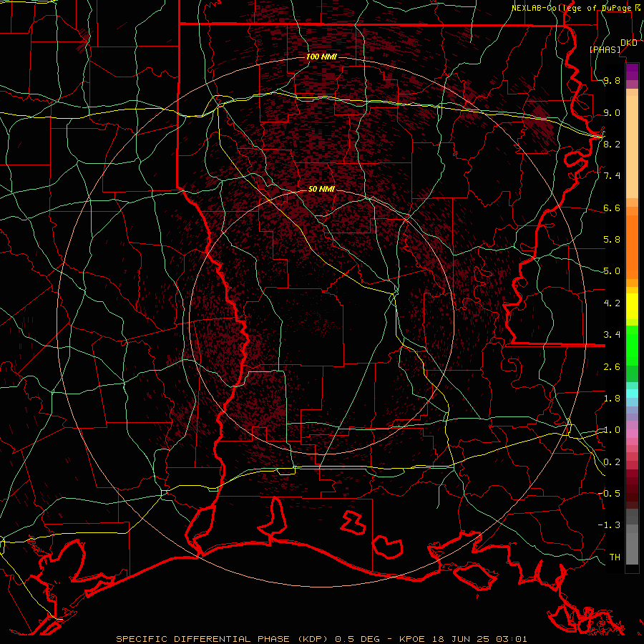The width and height of the screenshot is (644, 644).
Task: Click the [PHAS] label above the color scale
Action: pyautogui.click(x=605, y=49)
